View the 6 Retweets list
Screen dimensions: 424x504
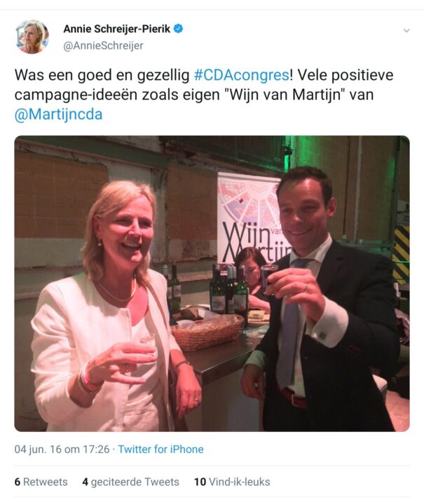(x=41, y=482)
